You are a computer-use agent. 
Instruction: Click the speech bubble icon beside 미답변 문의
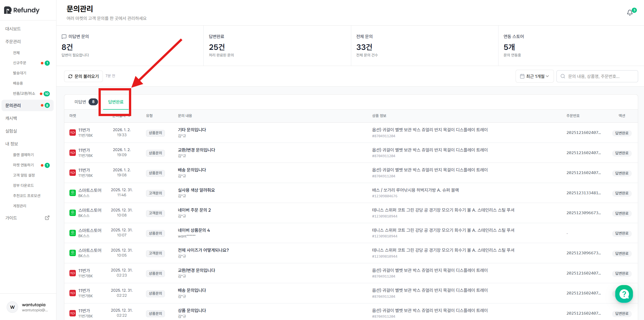point(64,37)
